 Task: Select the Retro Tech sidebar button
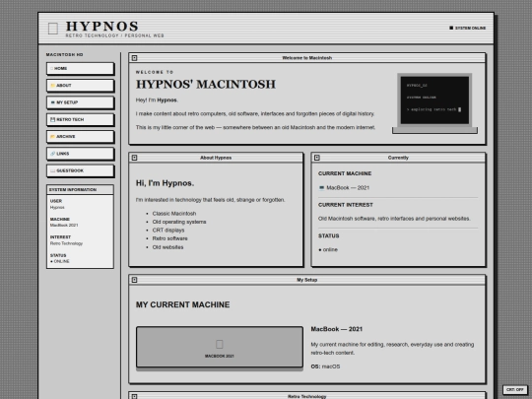coord(80,119)
